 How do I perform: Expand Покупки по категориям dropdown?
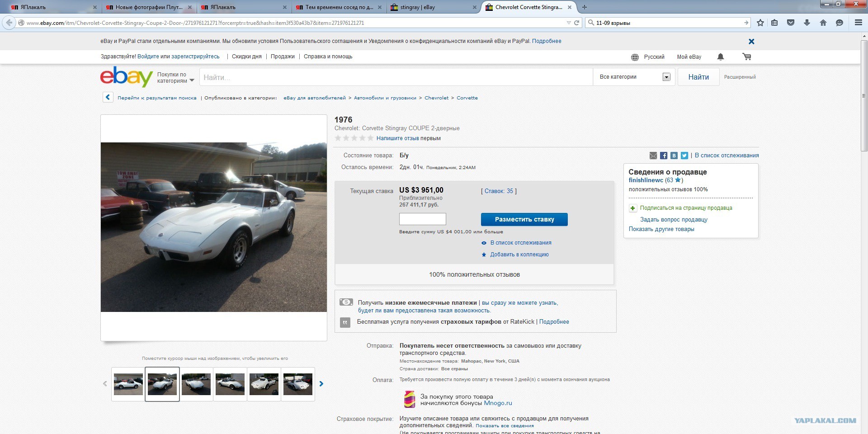(x=175, y=78)
